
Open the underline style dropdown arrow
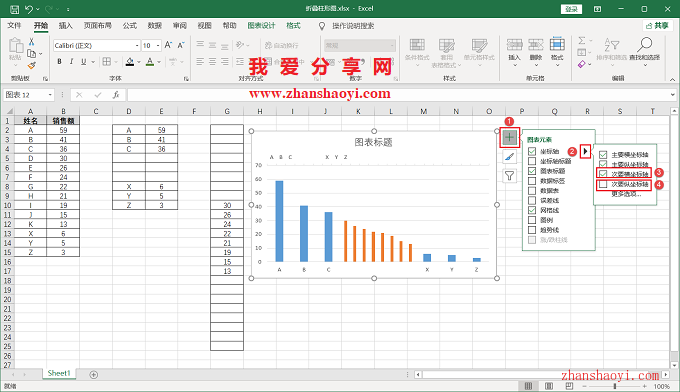pos(93,62)
